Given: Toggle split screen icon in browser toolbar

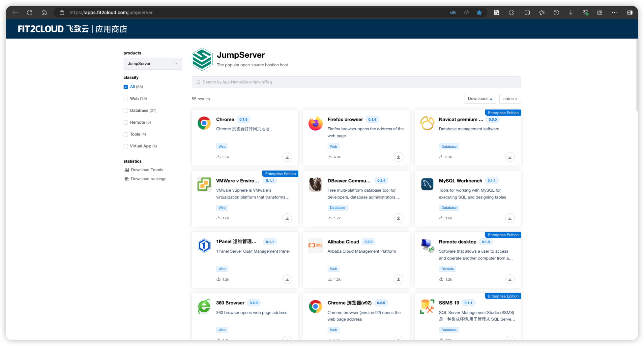Looking at the screenshot, I should (527, 13).
